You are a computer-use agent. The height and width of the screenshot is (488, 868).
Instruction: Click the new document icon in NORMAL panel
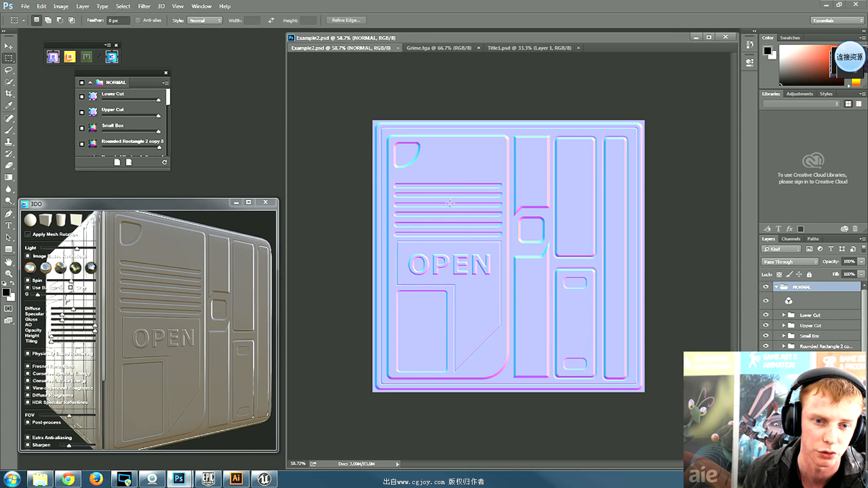click(x=117, y=162)
